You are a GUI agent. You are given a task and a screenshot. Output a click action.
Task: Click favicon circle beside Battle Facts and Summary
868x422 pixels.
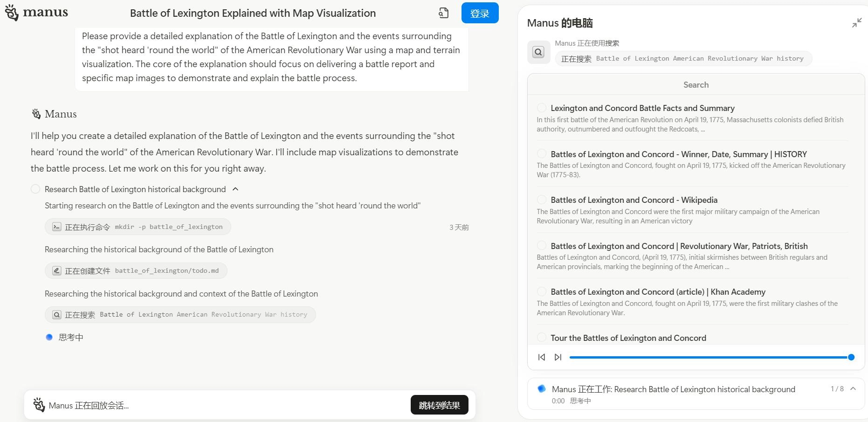pos(541,108)
